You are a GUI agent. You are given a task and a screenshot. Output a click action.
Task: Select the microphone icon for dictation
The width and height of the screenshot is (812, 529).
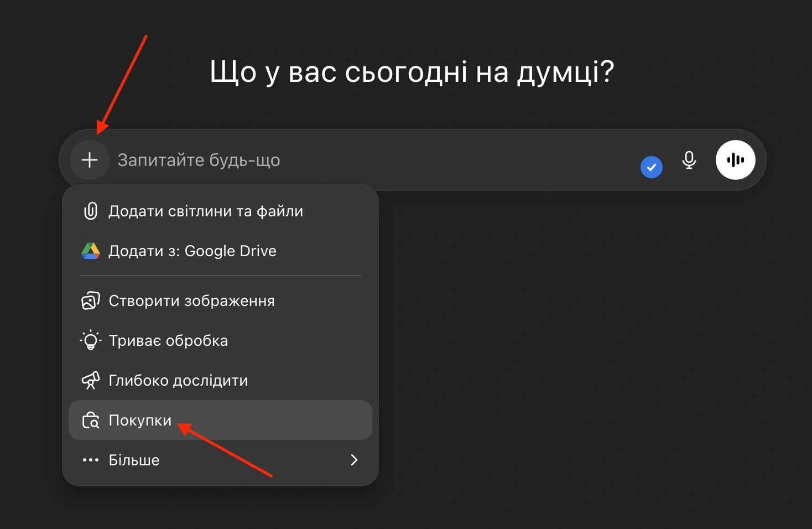coord(689,160)
